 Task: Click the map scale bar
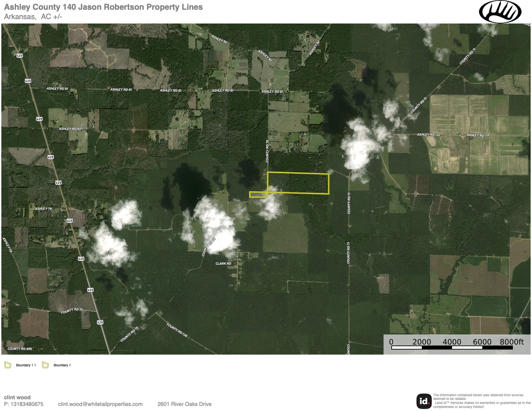point(452,347)
